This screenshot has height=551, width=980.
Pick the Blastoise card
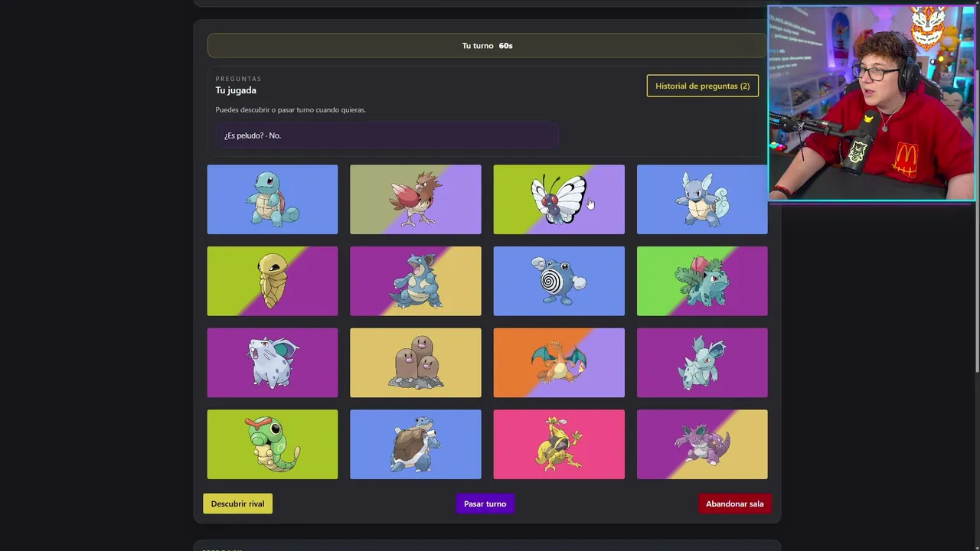416,444
